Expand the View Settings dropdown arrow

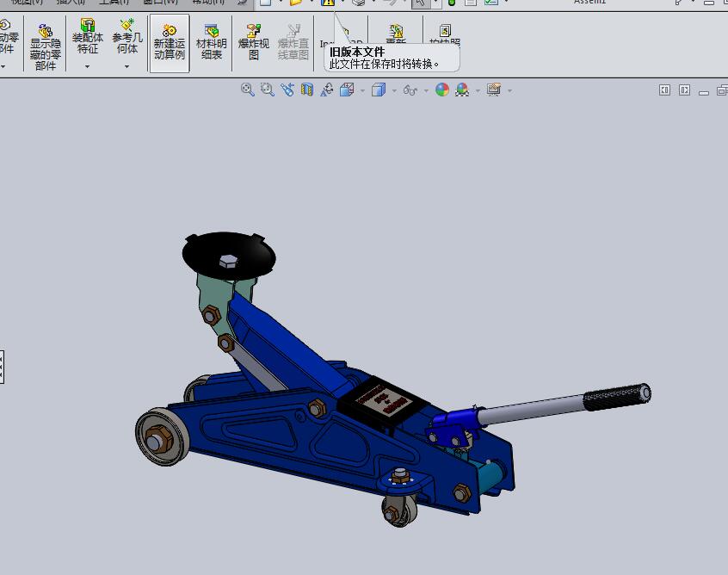pos(509,90)
